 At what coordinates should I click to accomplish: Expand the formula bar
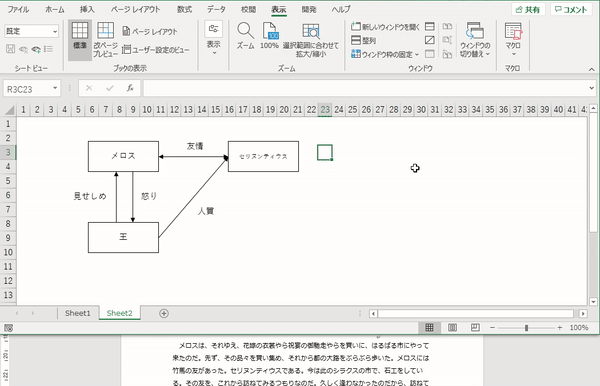pyautogui.click(x=592, y=88)
